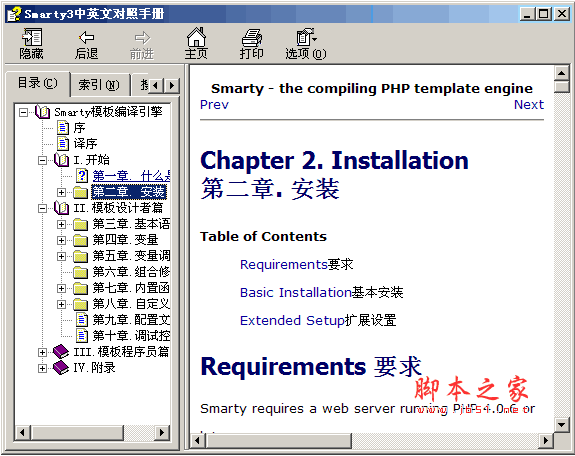Expand the 第八章. 自定义 node
The width and height of the screenshot is (575, 456).
62,304
